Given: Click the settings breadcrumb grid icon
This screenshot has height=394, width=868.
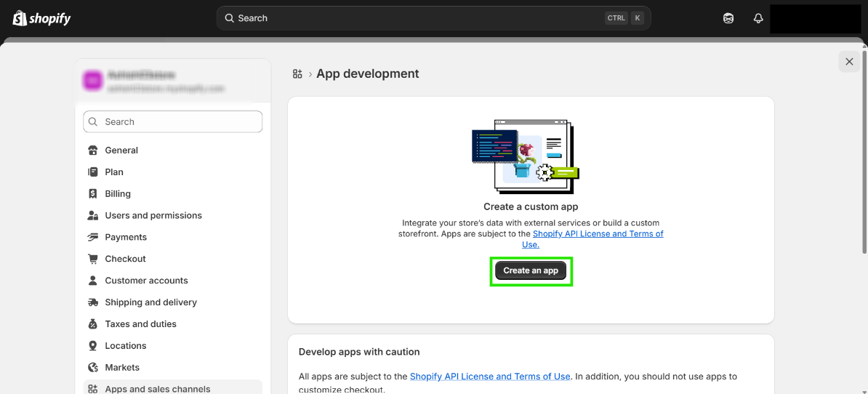Looking at the screenshot, I should (x=297, y=74).
